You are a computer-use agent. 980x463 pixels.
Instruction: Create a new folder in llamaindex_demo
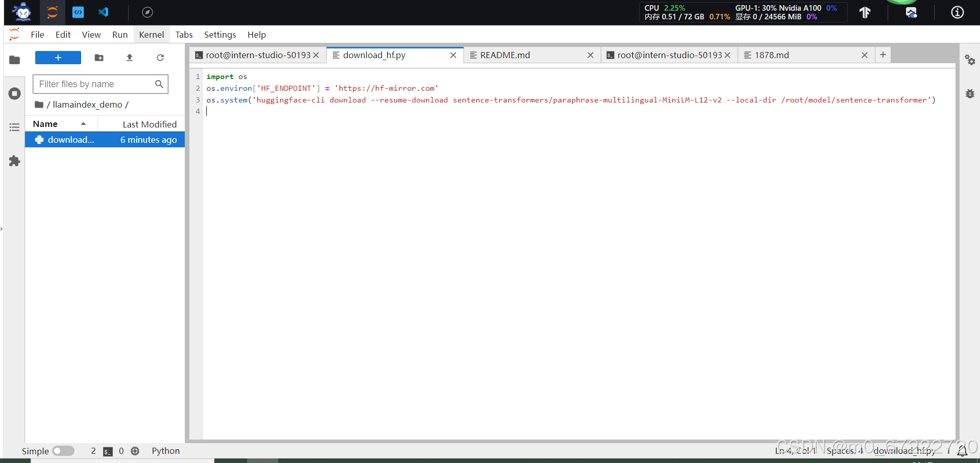99,58
